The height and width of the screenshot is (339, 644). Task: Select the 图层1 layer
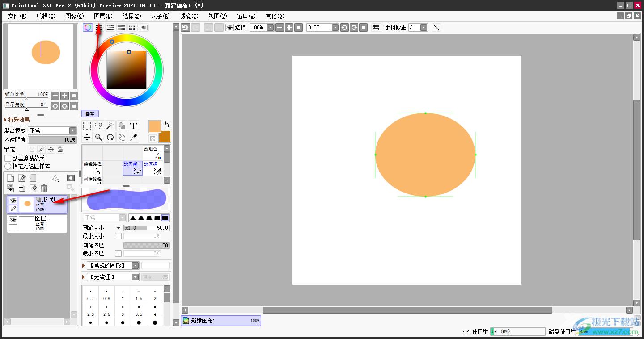38,223
